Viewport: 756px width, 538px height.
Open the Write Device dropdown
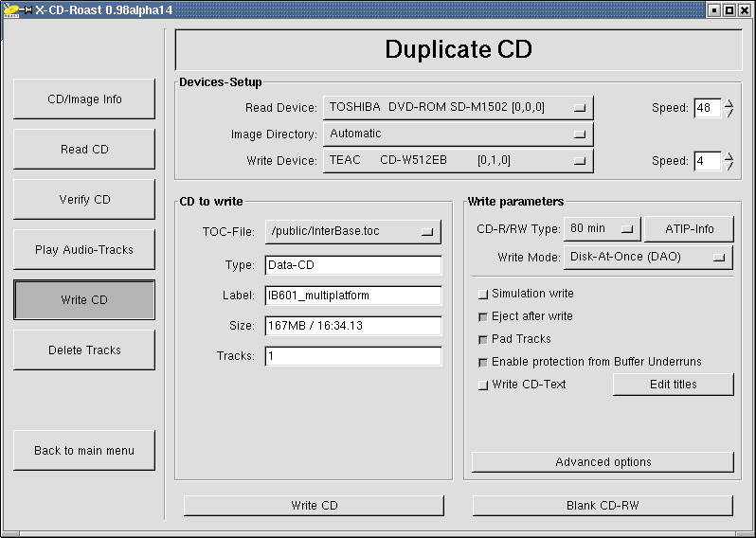point(458,160)
